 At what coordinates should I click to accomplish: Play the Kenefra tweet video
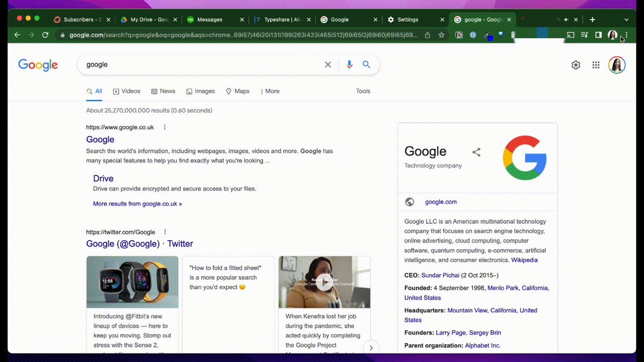point(324,282)
